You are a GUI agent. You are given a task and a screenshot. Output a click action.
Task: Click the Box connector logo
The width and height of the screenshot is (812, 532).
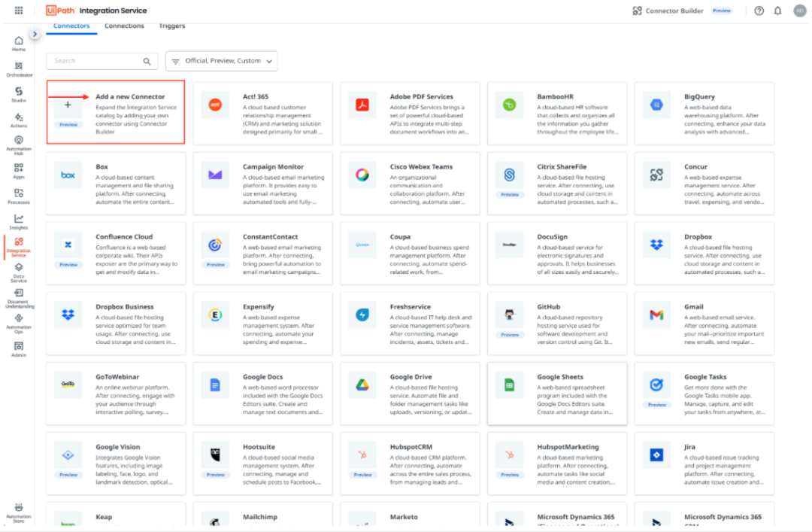pyautogui.click(x=68, y=175)
